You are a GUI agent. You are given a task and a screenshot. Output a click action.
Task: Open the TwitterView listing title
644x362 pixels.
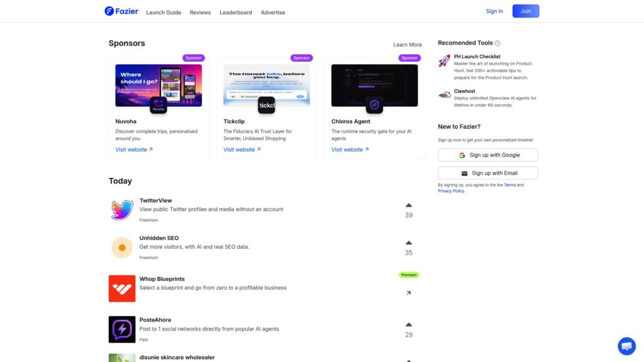point(156,200)
